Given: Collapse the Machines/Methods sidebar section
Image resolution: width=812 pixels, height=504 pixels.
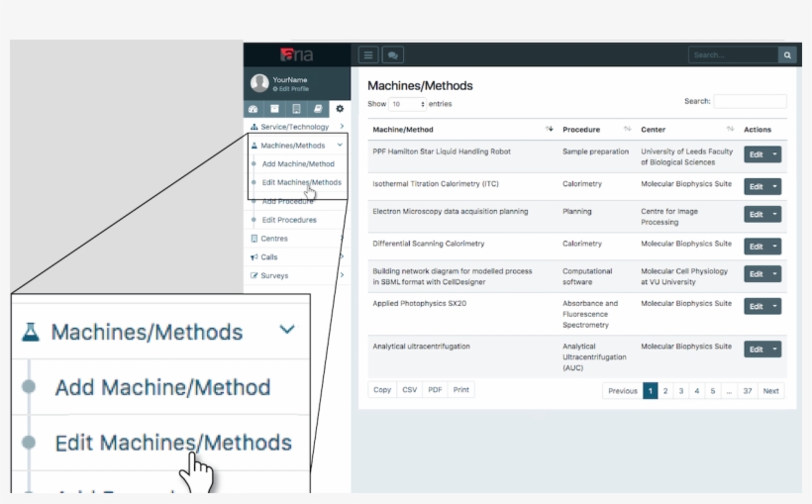Looking at the screenshot, I should click(340, 146).
